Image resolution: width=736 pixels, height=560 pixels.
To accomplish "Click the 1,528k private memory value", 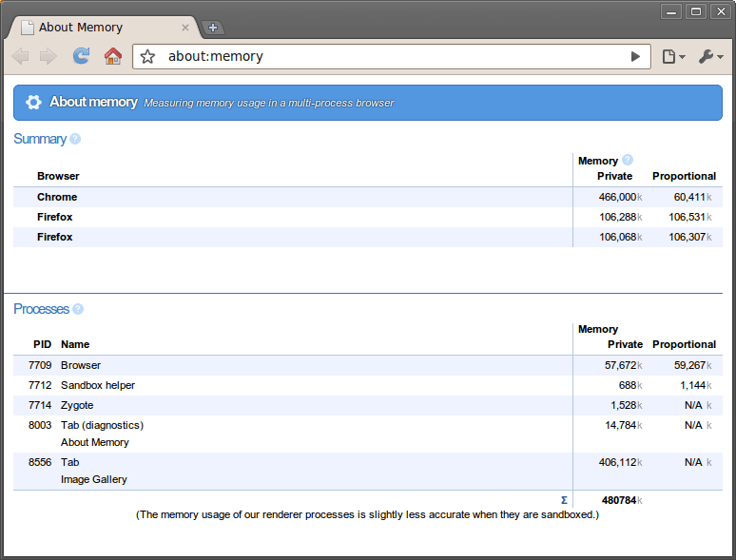I will (x=626, y=405).
